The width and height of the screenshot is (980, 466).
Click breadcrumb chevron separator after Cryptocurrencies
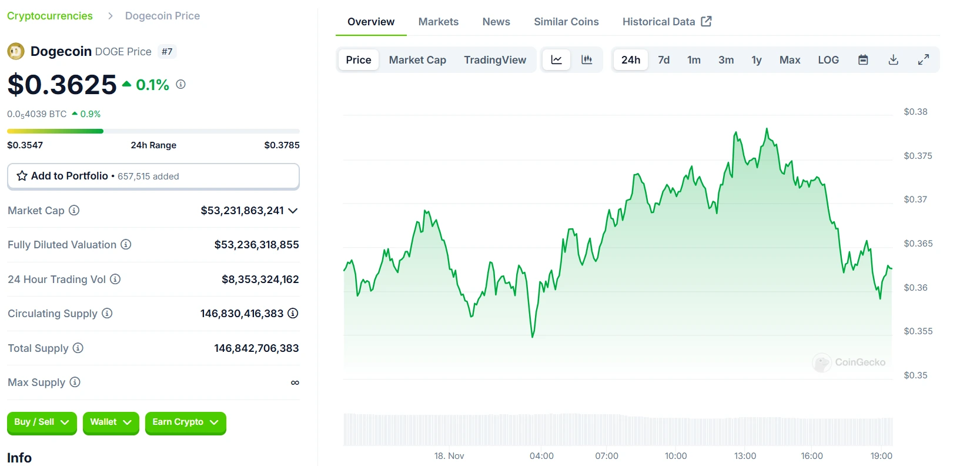click(110, 16)
